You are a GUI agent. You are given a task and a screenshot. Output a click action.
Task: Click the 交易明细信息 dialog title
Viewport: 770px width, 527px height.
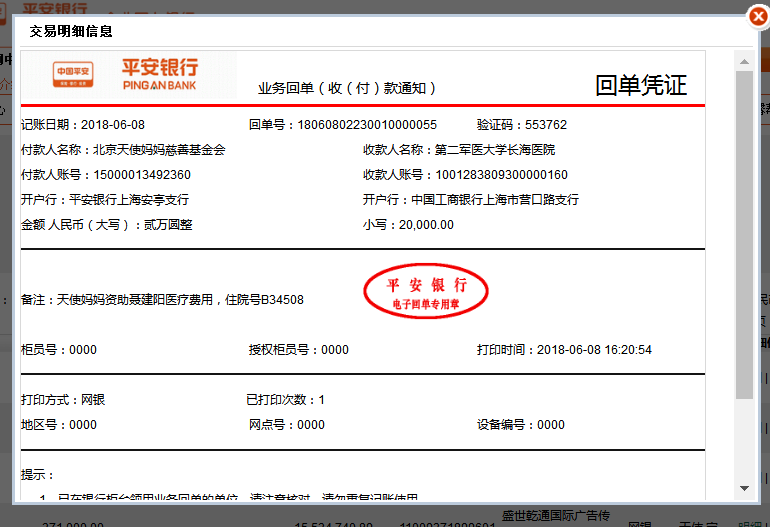(x=71, y=31)
